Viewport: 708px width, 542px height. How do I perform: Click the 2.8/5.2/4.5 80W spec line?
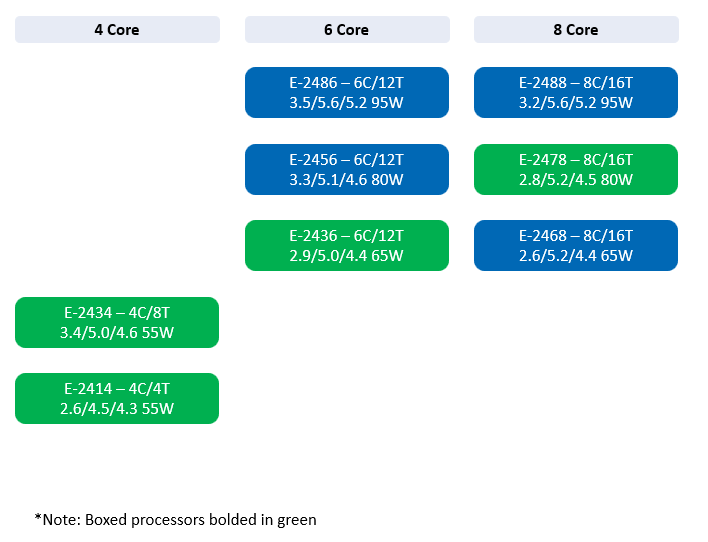click(x=576, y=179)
